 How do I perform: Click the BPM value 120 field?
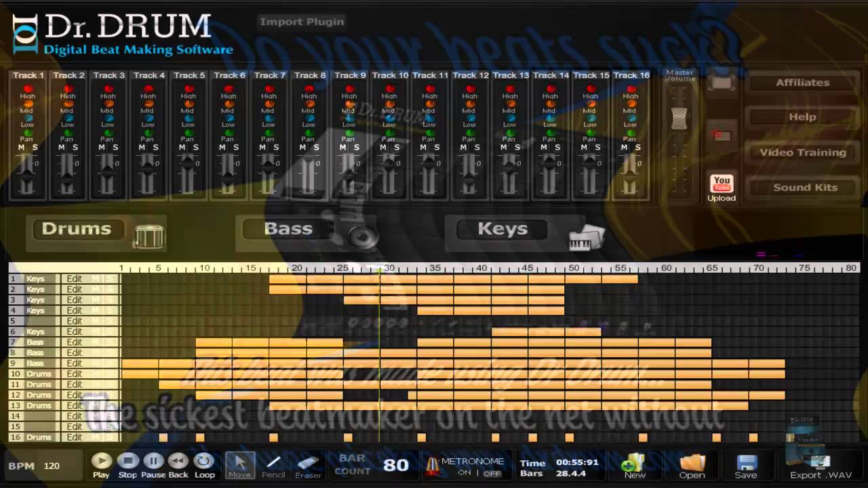click(x=52, y=466)
